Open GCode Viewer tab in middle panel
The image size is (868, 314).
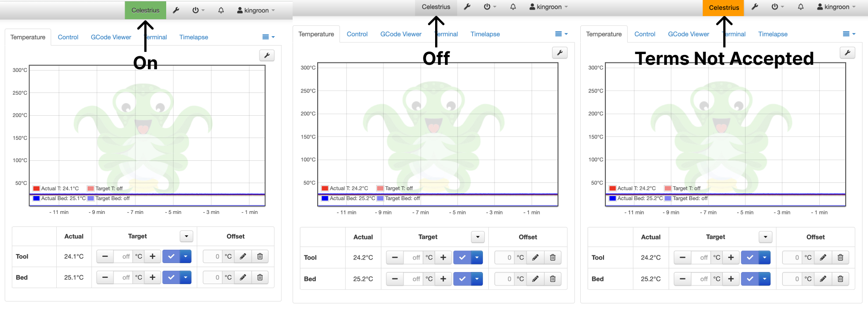click(x=401, y=34)
